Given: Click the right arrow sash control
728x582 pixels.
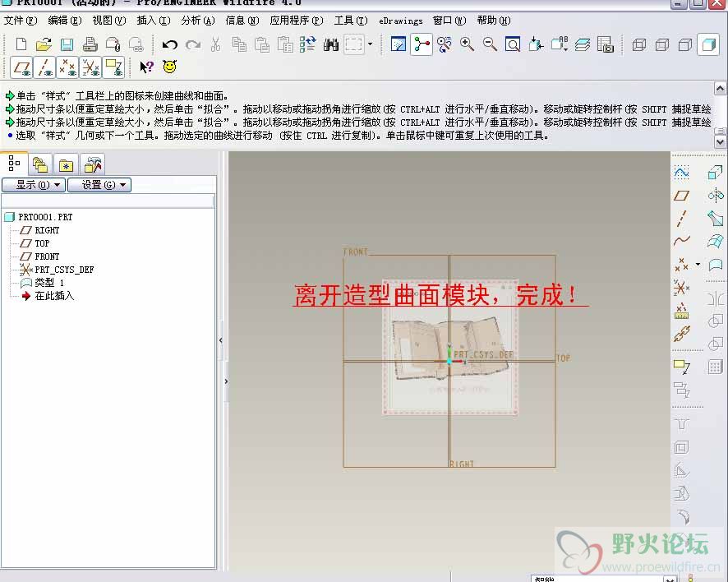Looking at the screenshot, I should [x=226, y=381].
